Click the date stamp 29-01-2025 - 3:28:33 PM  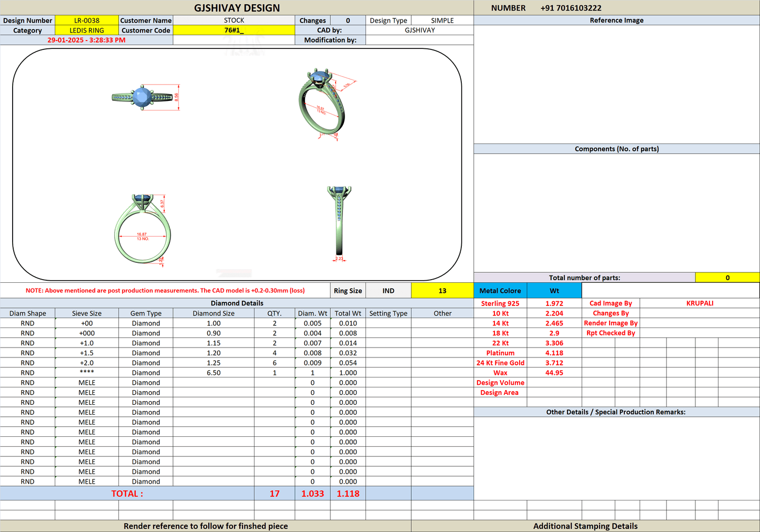point(86,40)
